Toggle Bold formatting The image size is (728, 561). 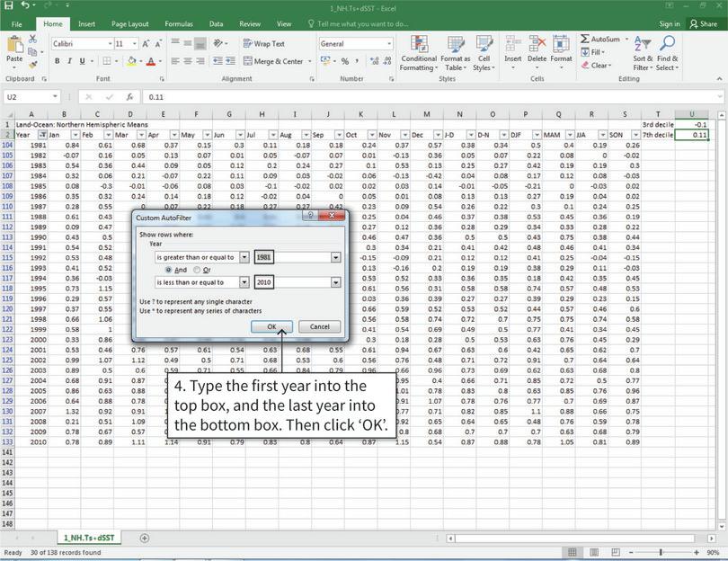click(x=56, y=59)
